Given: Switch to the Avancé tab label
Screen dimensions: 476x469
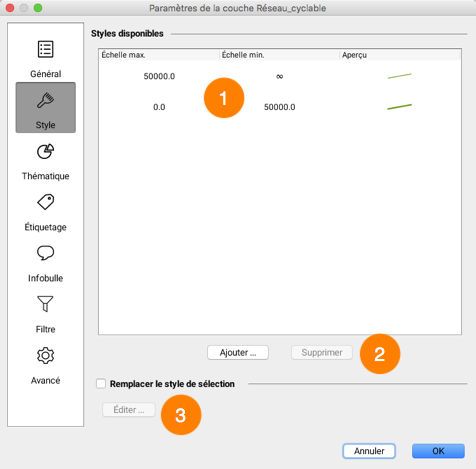Looking at the screenshot, I should [x=46, y=380].
